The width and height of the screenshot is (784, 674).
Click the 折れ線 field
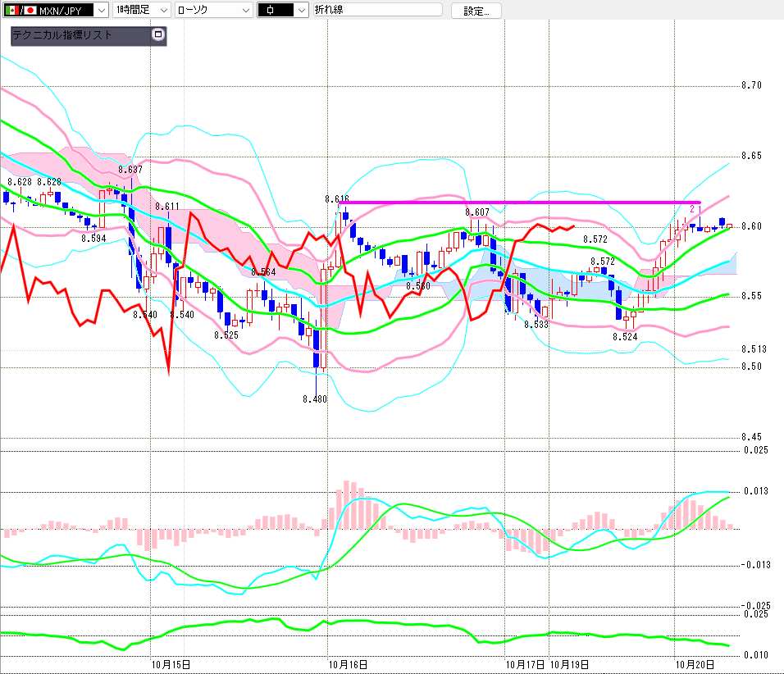[377, 10]
